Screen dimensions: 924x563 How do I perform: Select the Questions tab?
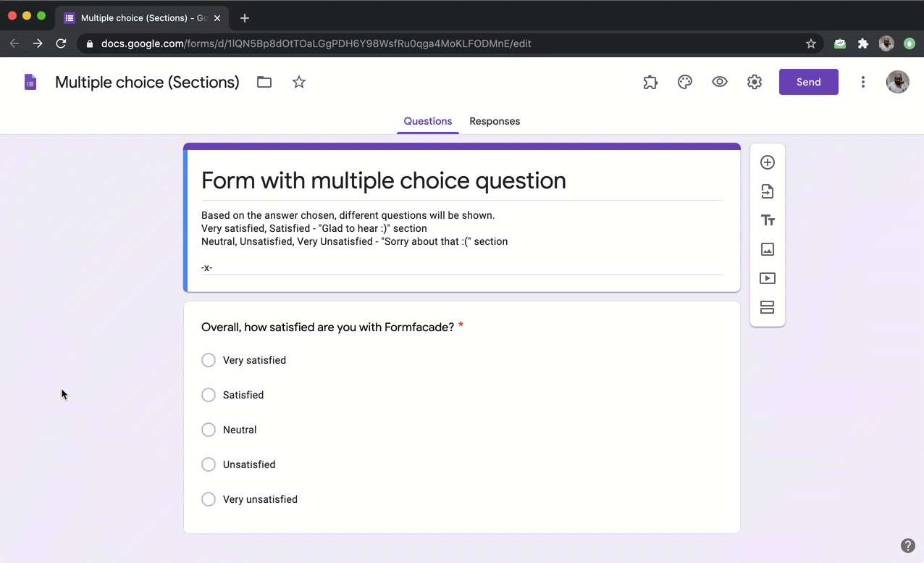[x=427, y=121]
